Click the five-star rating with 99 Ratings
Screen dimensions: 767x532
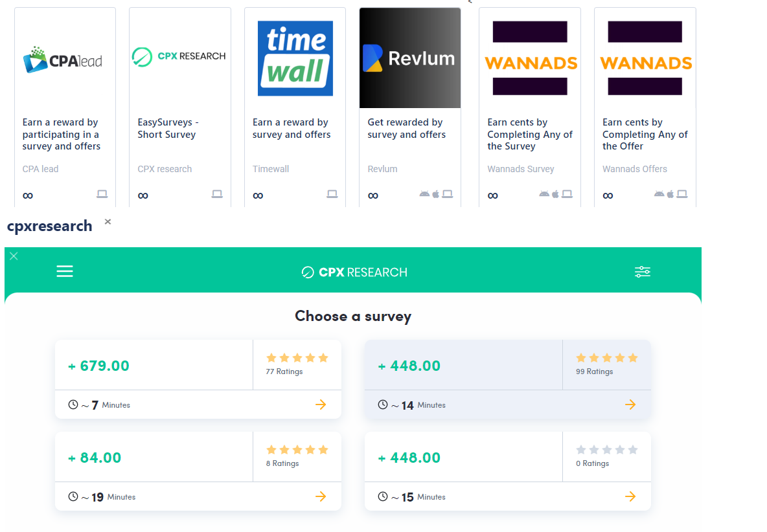606,358
